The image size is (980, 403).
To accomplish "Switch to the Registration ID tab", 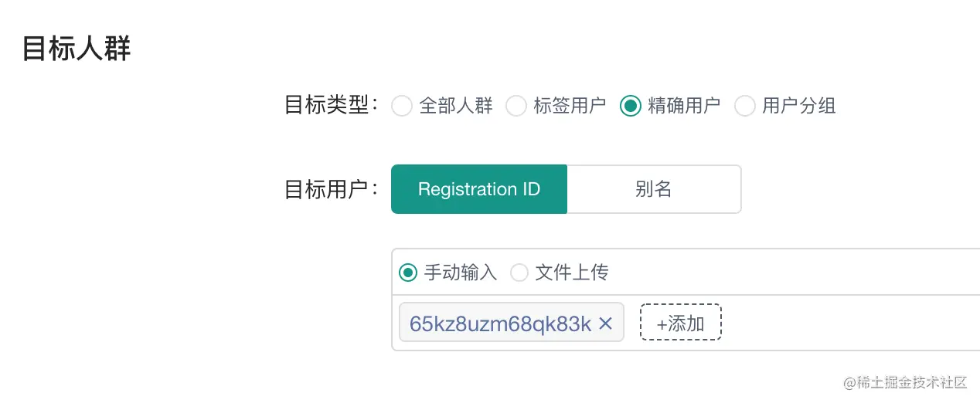I will (479, 189).
